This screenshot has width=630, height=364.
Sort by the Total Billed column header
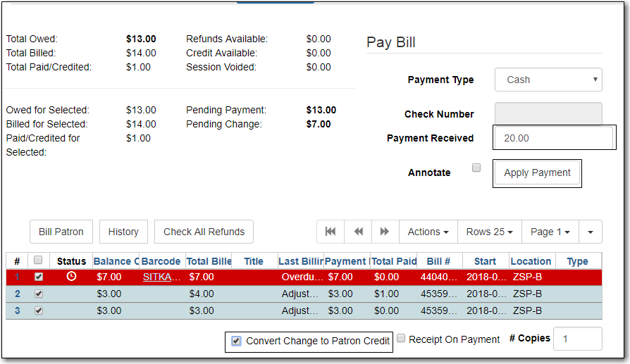209,261
